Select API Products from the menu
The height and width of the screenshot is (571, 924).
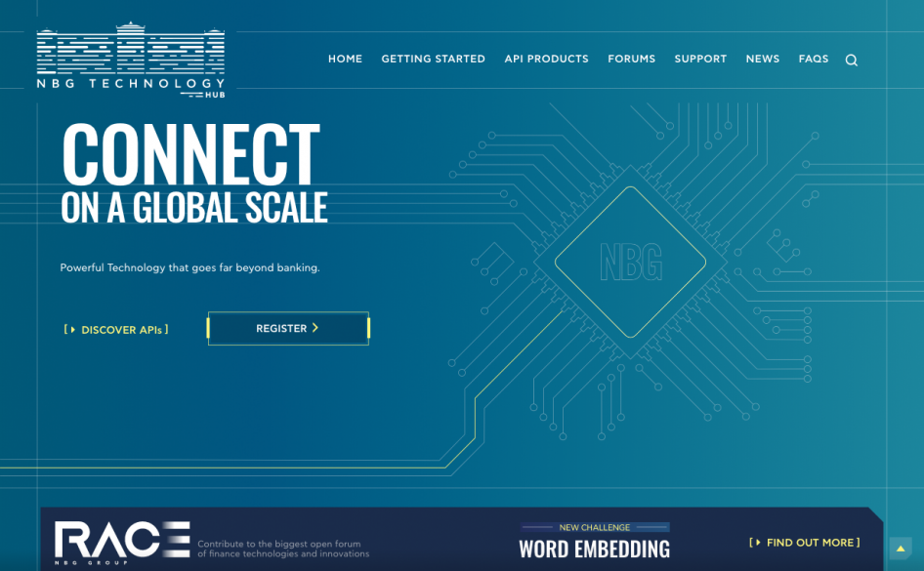(546, 59)
